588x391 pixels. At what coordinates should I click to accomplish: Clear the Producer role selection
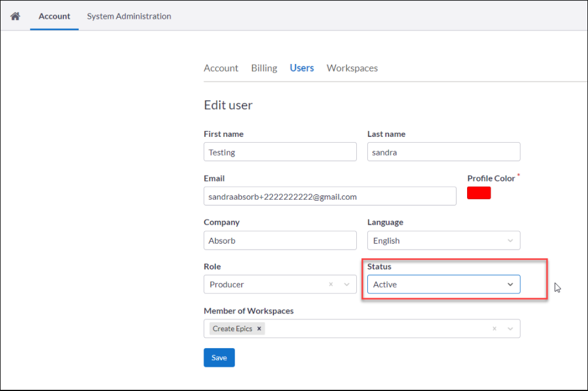pos(331,284)
